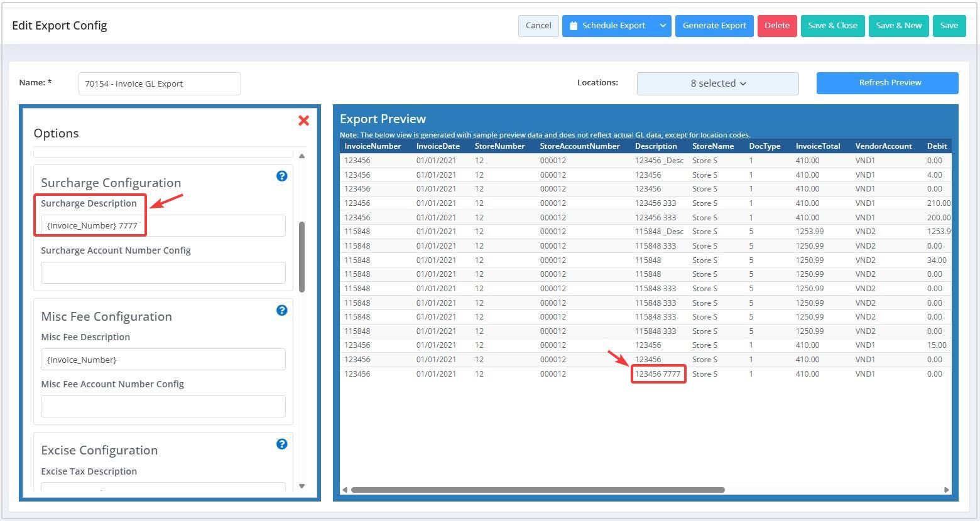Expand the Schedule Export dropdown arrow
The height and width of the screenshot is (521, 980).
[x=662, y=26]
